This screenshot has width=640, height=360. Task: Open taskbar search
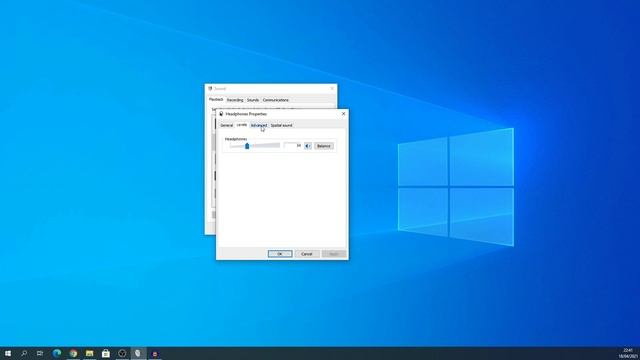click(x=24, y=353)
